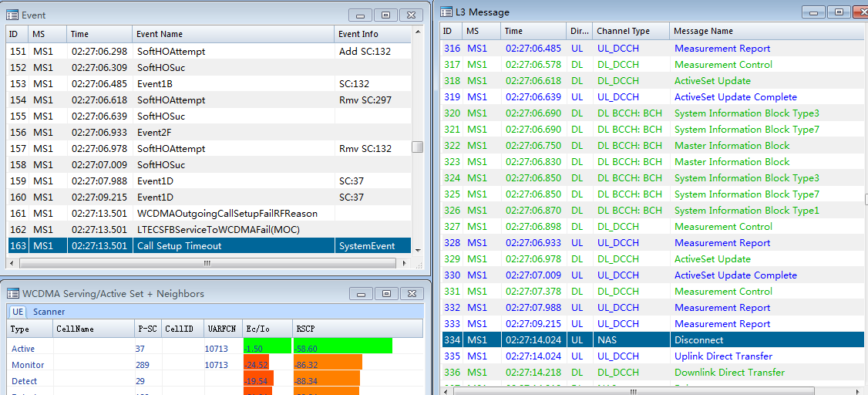Select the Event2F row
This screenshot has height=395, width=868.
point(209,133)
